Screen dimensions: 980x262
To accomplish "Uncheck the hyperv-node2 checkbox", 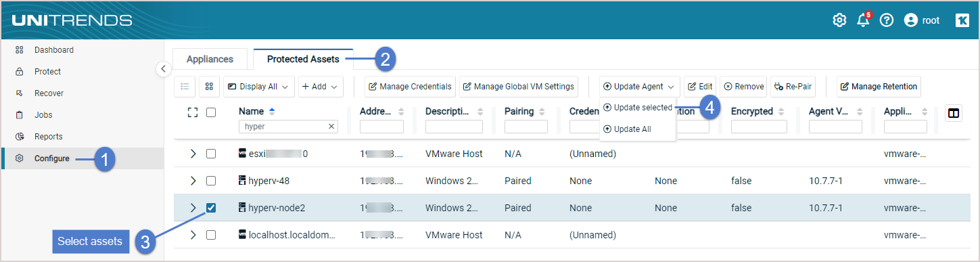I will (211, 208).
